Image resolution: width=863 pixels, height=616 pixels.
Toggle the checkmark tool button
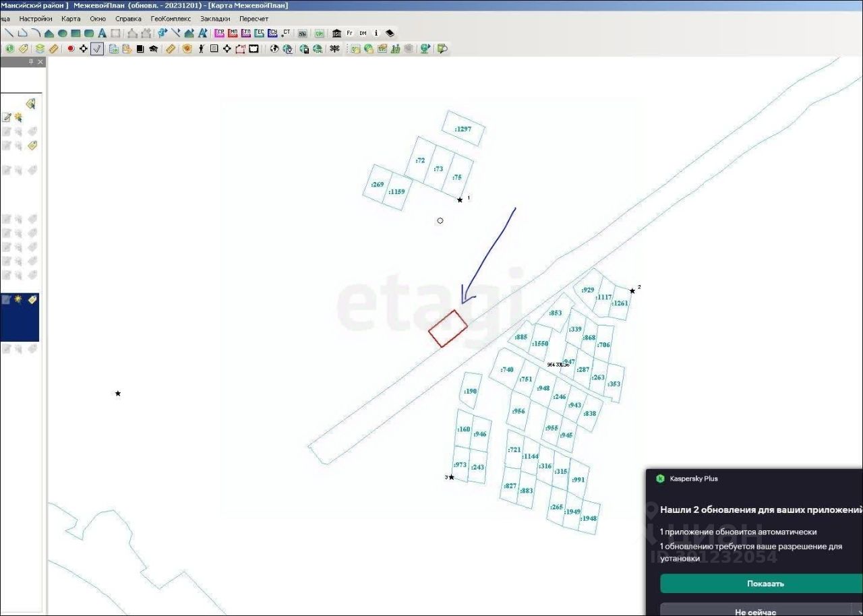pos(97,49)
